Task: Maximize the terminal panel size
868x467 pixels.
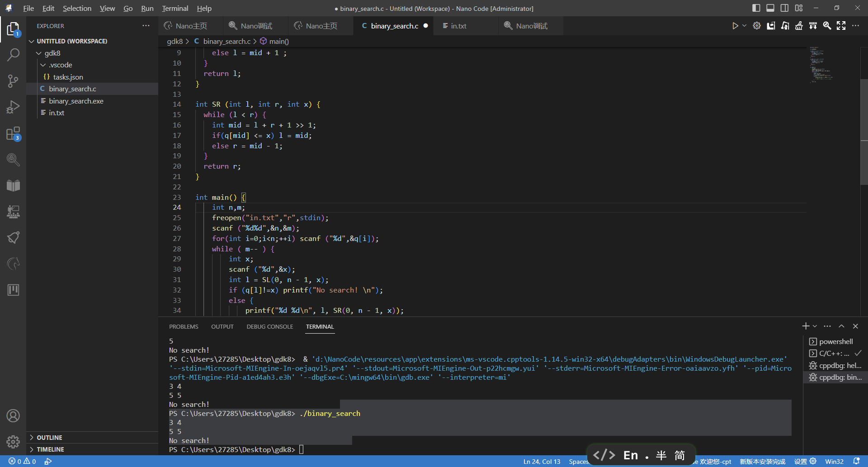Action: pos(841,326)
